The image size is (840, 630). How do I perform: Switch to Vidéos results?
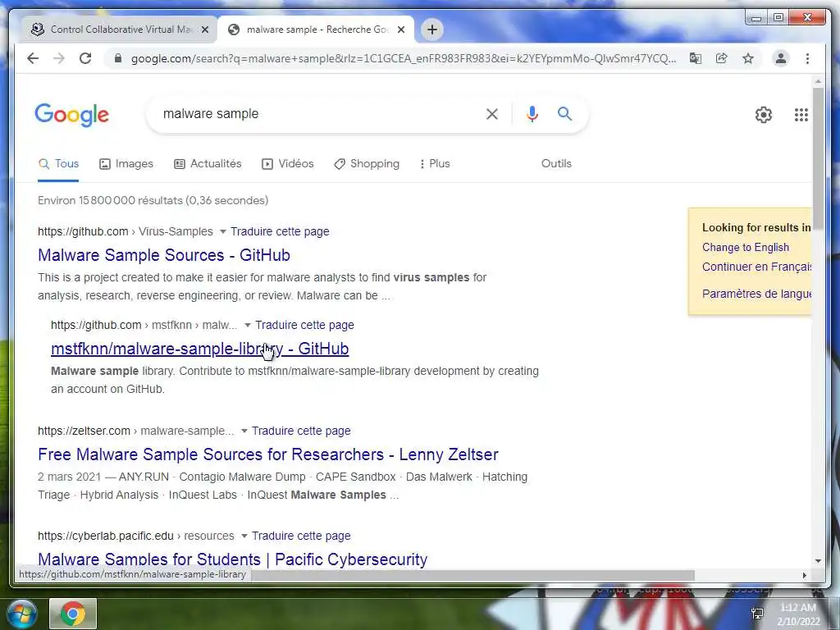click(288, 164)
